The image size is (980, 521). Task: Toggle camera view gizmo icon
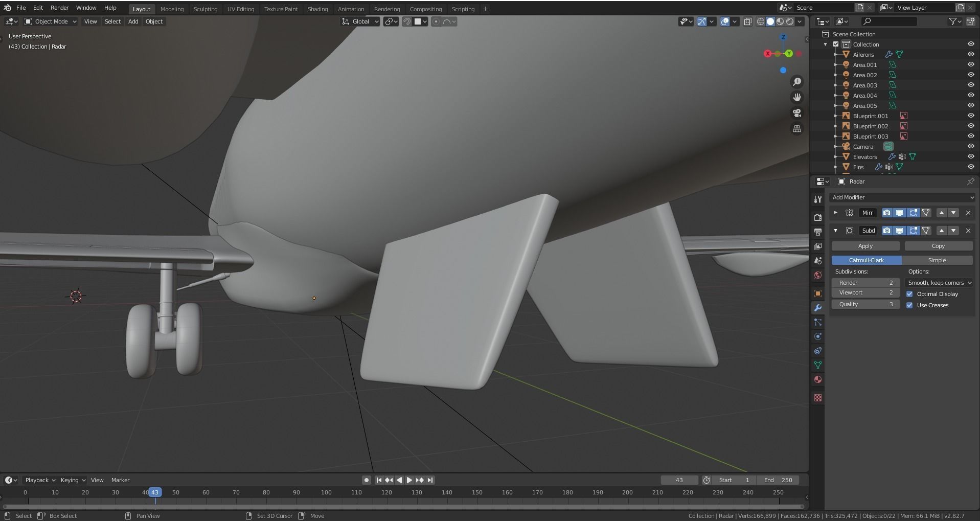(797, 113)
